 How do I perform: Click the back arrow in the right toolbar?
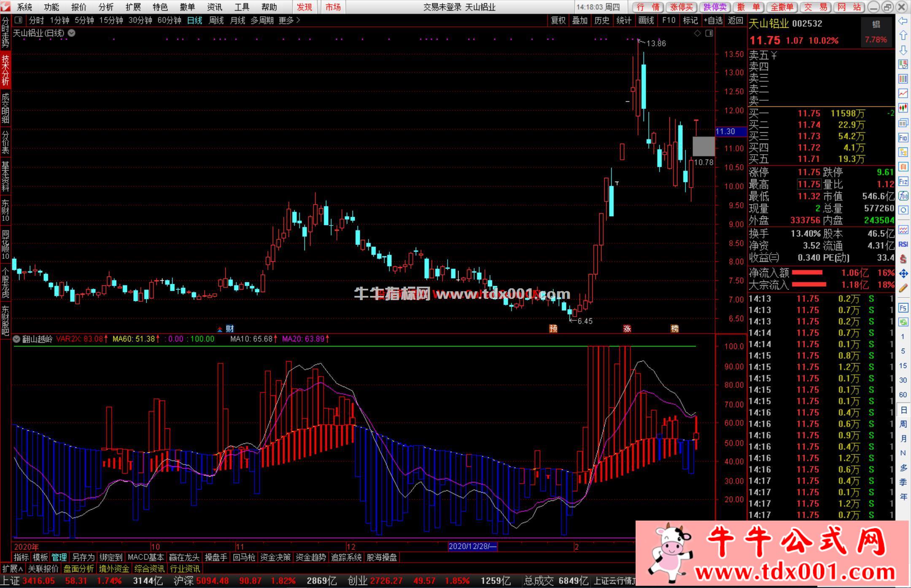pyautogui.click(x=903, y=21)
